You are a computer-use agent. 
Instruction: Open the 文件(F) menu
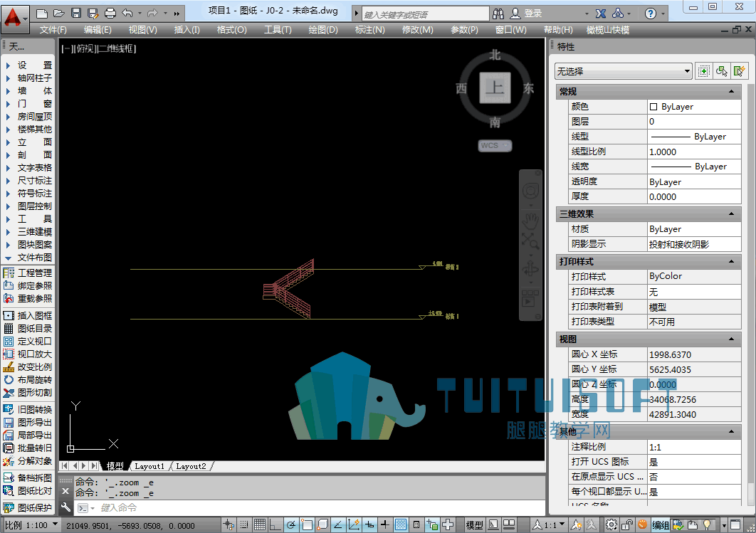point(53,30)
